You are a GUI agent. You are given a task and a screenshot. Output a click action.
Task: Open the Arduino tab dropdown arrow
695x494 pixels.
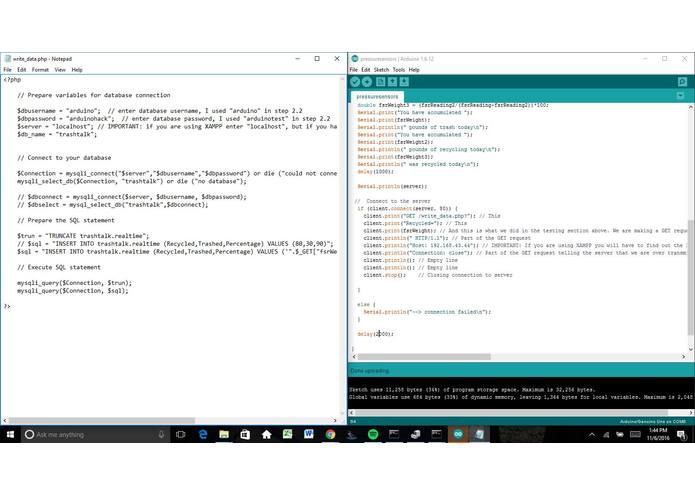680,96
